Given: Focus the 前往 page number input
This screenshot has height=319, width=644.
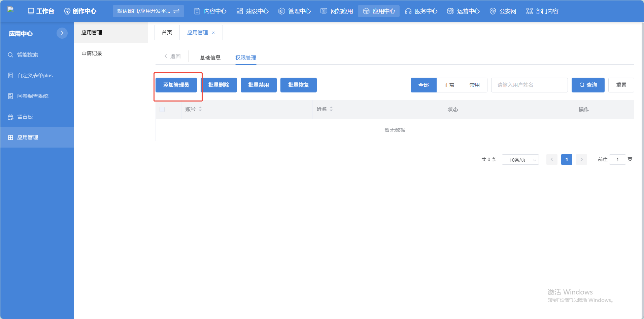Looking at the screenshot, I should click(617, 160).
